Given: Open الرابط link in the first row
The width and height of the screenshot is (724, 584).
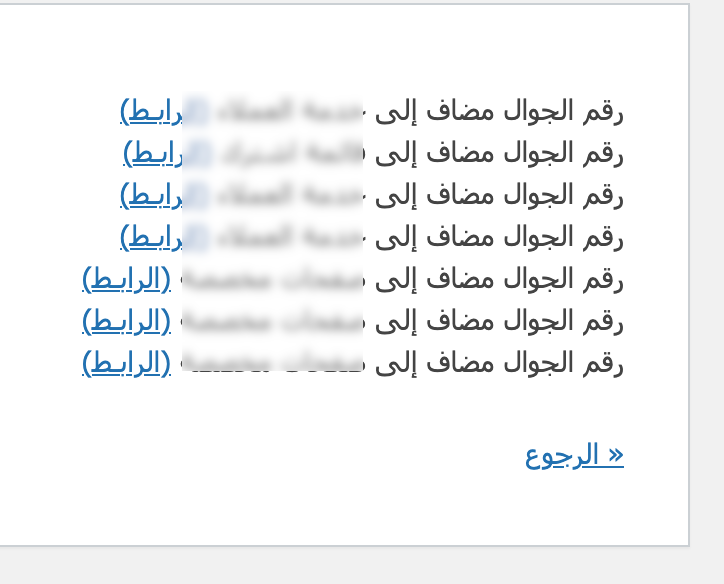Looking at the screenshot, I should (151, 111).
